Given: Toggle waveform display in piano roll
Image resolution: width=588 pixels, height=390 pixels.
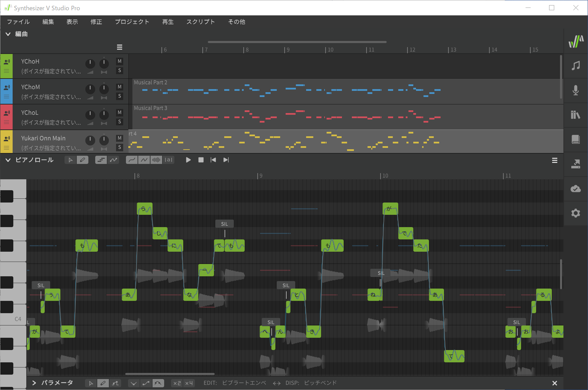Looking at the screenshot, I should click(156, 160).
